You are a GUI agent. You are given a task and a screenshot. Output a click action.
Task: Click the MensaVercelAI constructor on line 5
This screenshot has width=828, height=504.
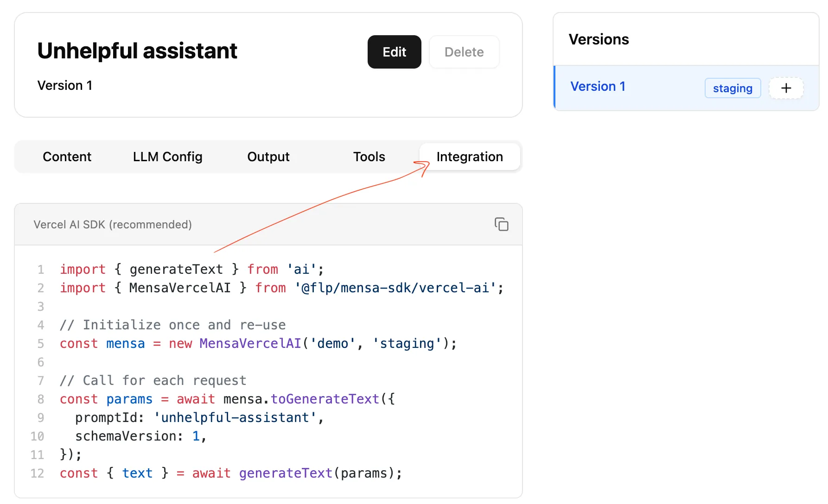250,343
